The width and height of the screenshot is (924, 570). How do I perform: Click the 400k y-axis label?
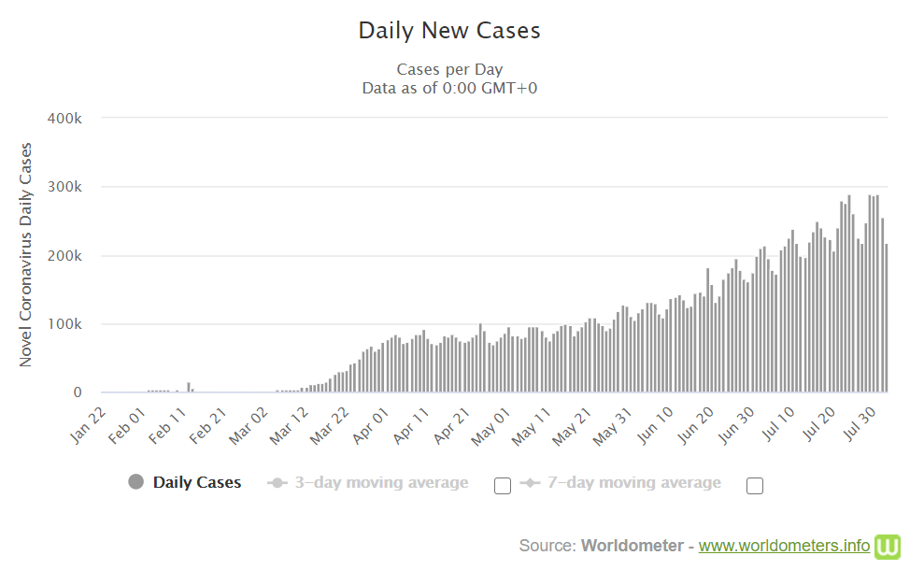pyautogui.click(x=65, y=119)
